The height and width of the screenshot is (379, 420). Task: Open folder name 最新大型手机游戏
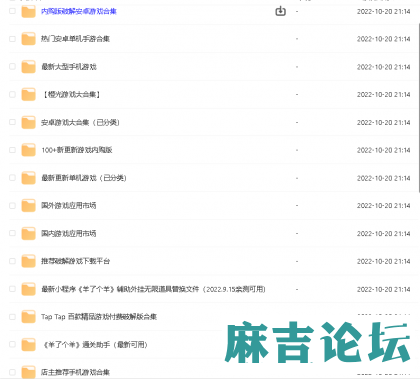pyautogui.click(x=69, y=67)
